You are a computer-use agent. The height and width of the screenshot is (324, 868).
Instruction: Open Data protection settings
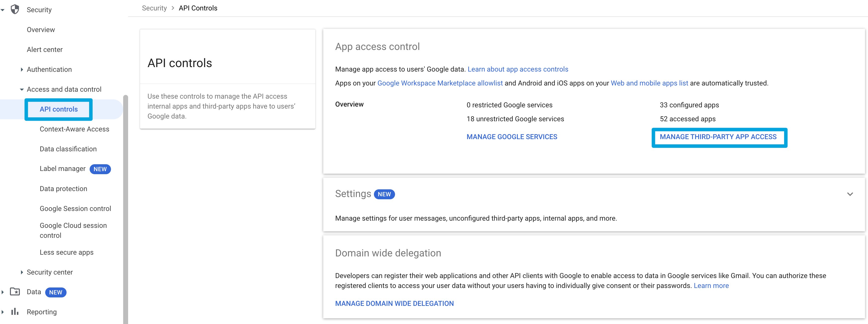[x=63, y=189]
